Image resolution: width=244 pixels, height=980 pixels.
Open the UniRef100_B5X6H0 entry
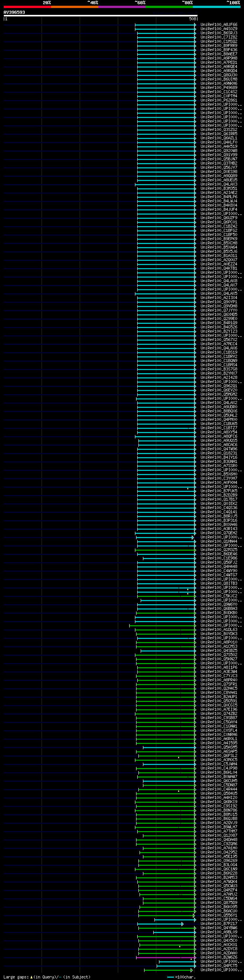pyautogui.click(x=219, y=474)
